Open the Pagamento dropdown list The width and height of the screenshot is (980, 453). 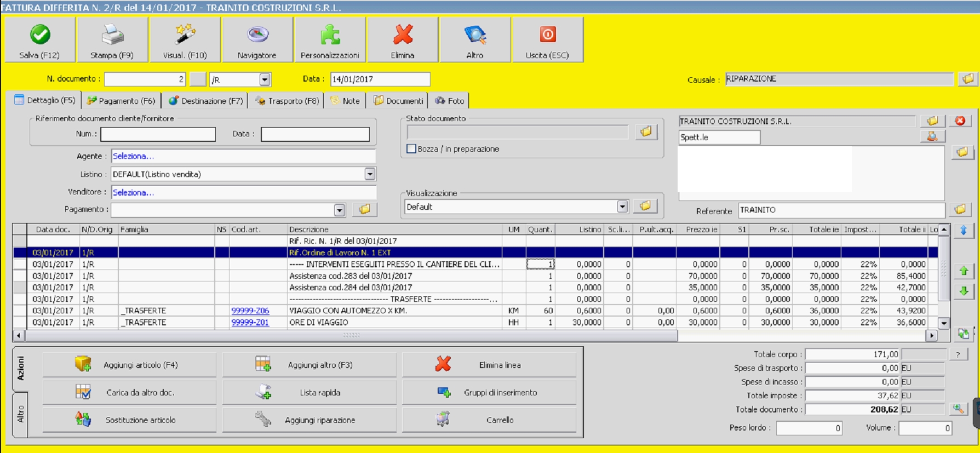click(340, 210)
